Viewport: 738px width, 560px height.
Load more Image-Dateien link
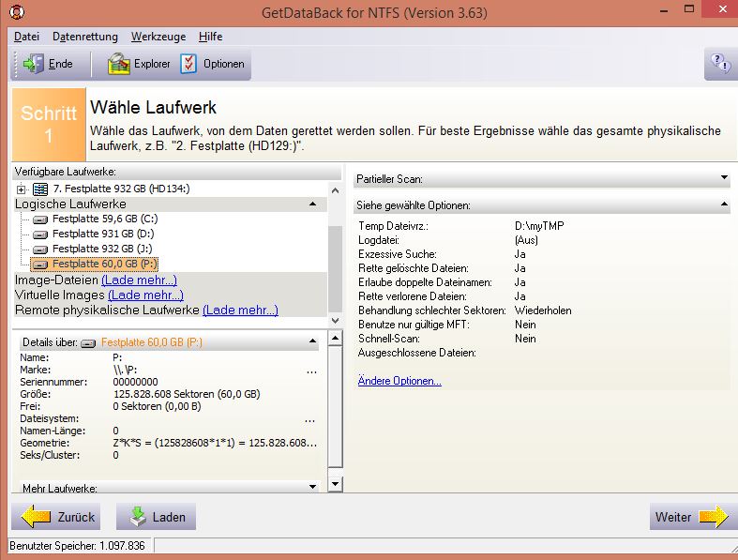click(x=140, y=280)
